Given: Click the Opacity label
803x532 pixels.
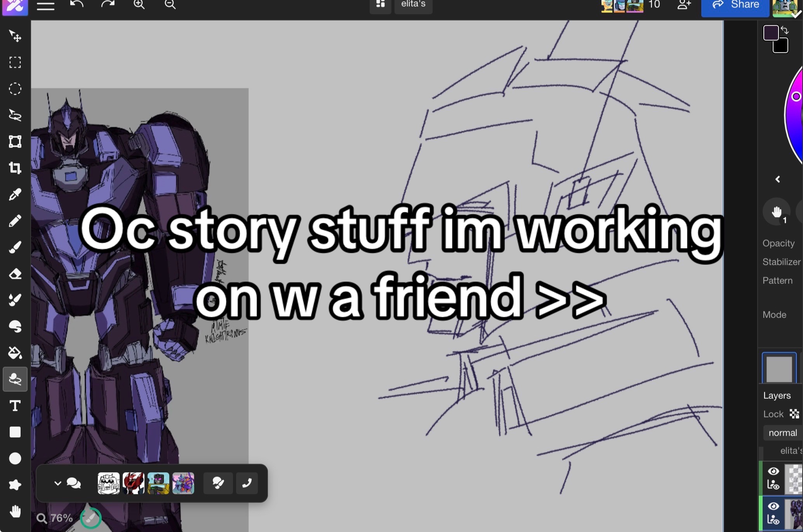Looking at the screenshot, I should pos(779,243).
